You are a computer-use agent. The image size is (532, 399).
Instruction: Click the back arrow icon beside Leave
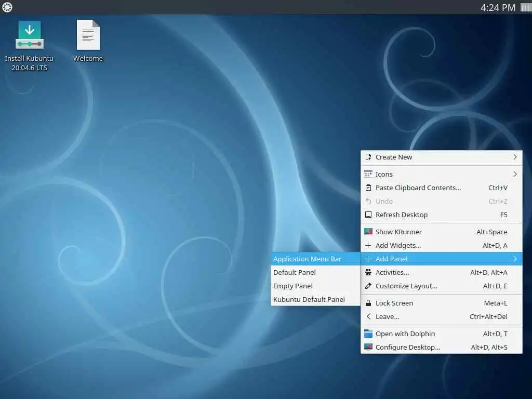pos(368,316)
